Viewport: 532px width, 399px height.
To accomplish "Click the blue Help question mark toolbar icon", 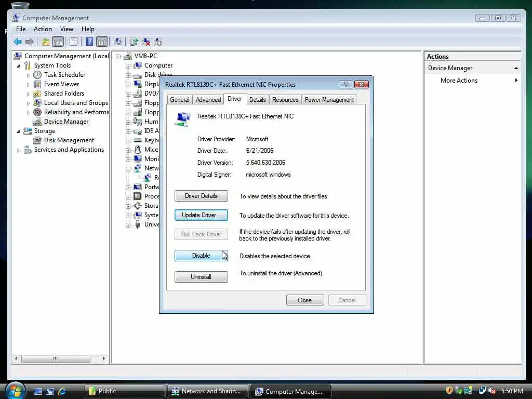I will [x=89, y=42].
